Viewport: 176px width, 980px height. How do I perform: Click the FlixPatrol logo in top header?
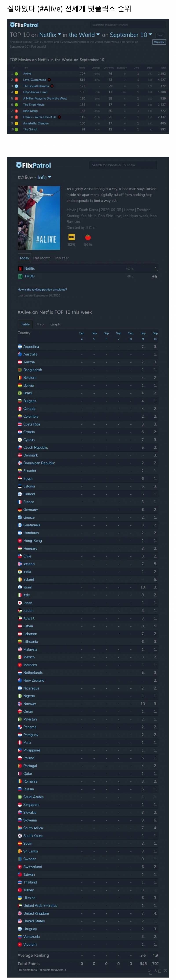click(24, 25)
